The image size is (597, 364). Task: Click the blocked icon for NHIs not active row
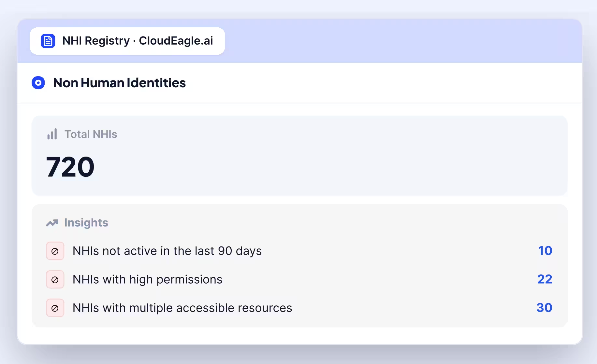coord(55,251)
